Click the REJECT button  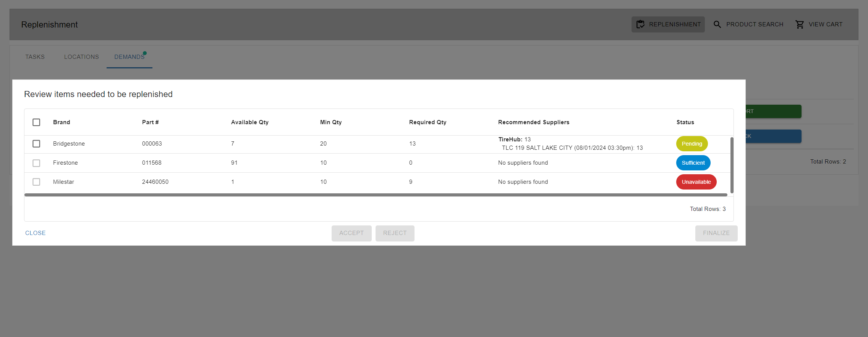(395, 233)
